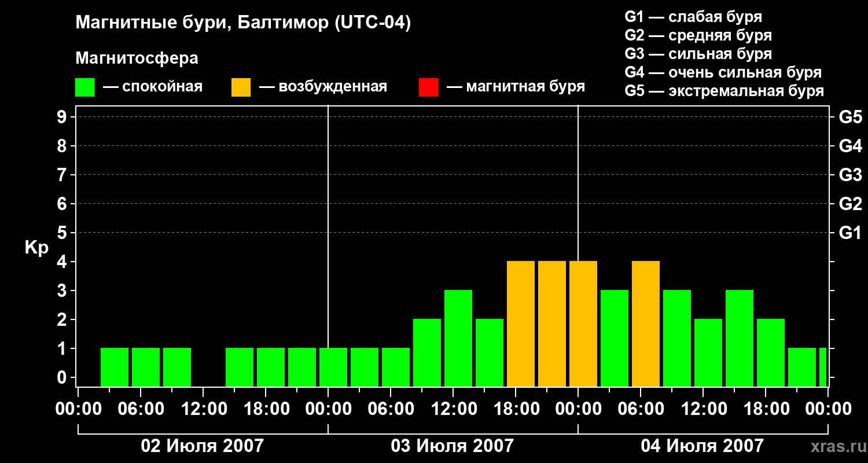
Task: Select legend line 'G3 — сильная буря'
Action: tap(698, 54)
